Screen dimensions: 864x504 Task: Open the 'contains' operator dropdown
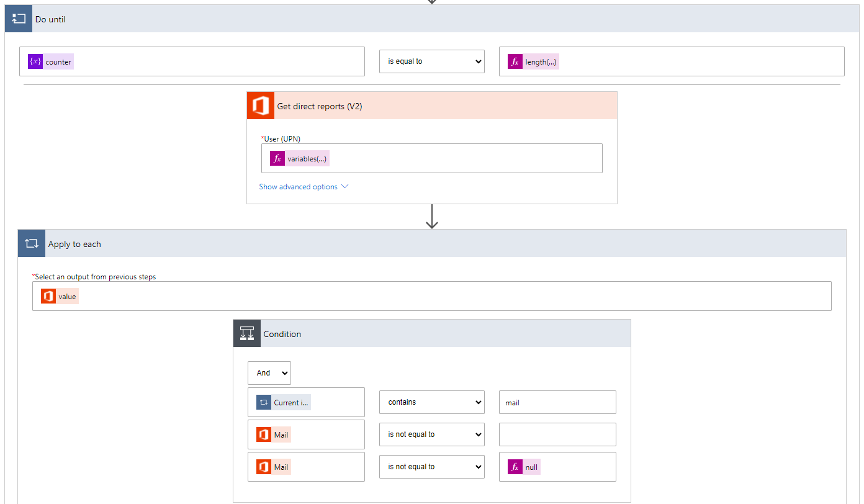click(431, 402)
